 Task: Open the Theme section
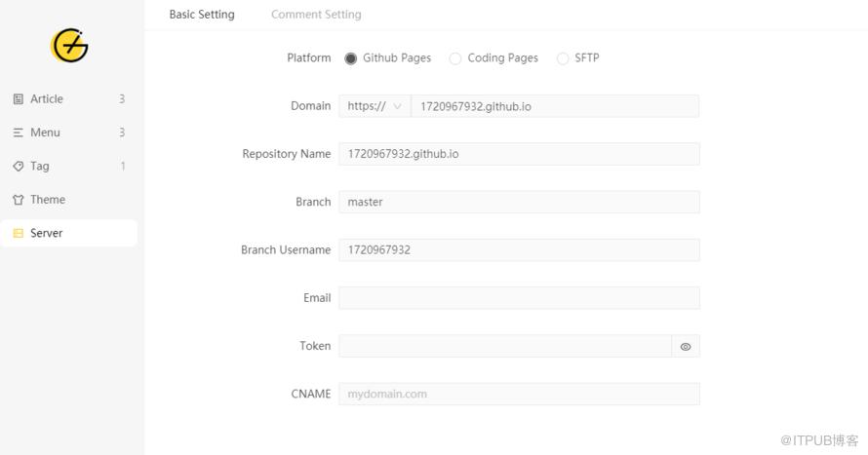(68, 200)
